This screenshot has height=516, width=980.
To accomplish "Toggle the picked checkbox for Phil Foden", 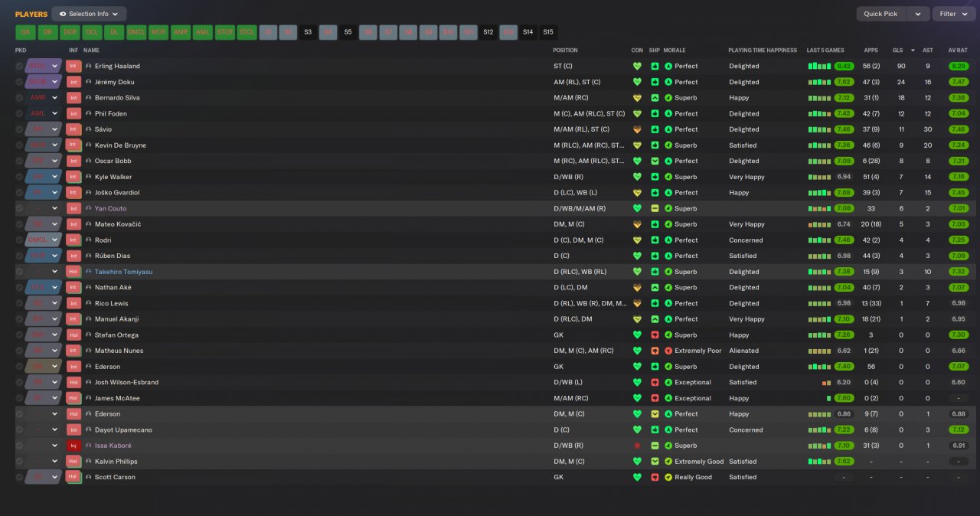I will tap(19, 113).
